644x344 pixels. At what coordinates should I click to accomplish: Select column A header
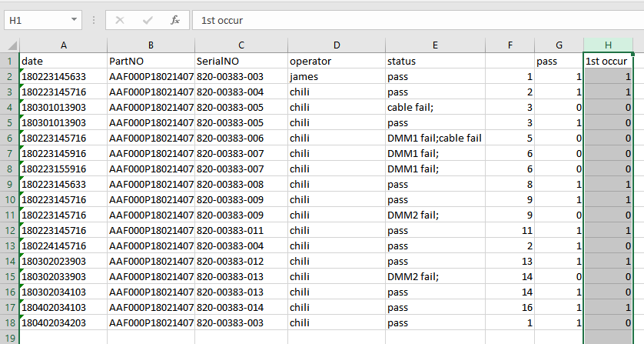(x=63, y=45)
